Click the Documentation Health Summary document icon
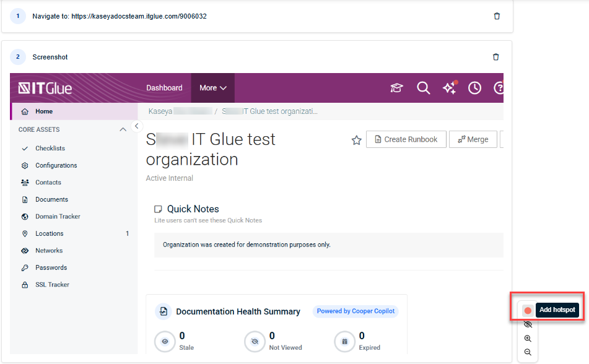 (164, 311)
